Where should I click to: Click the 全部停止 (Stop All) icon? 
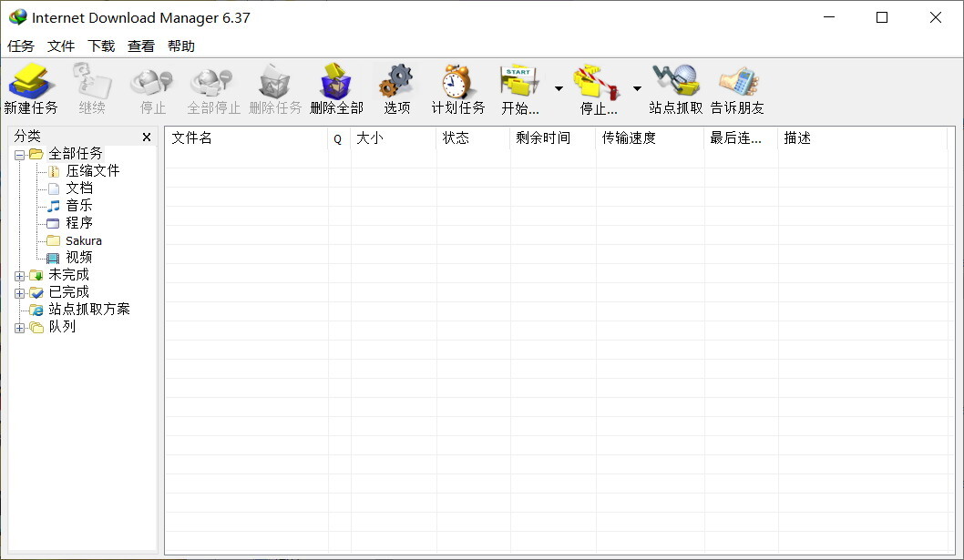pyautogui.click(x=211, y=87)
